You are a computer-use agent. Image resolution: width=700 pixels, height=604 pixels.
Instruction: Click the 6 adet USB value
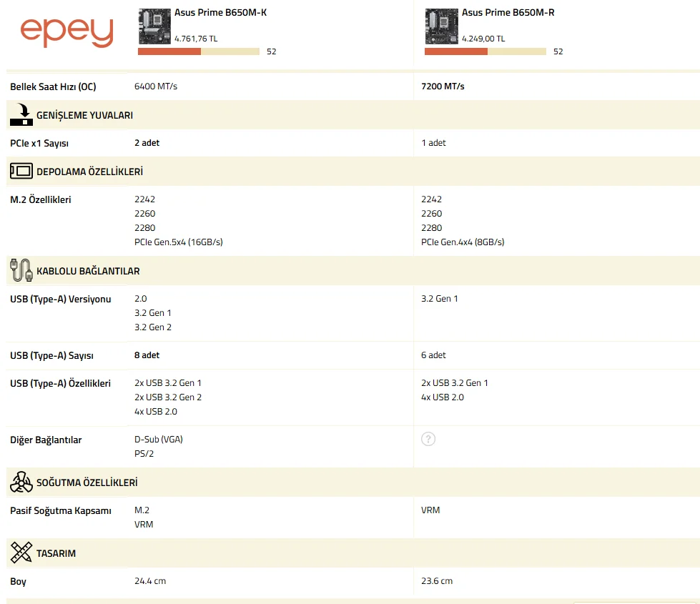pyautogui.click(x=433, y=355)
